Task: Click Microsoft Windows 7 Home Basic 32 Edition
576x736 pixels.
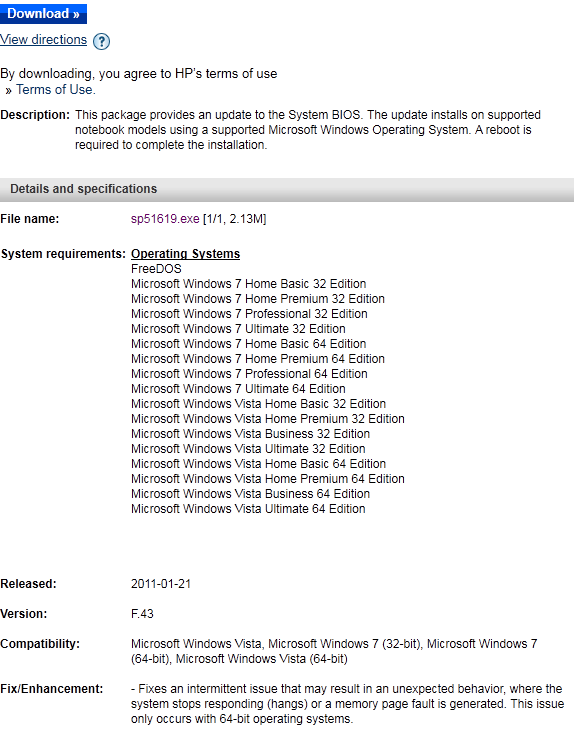Action: pos(248,284)
